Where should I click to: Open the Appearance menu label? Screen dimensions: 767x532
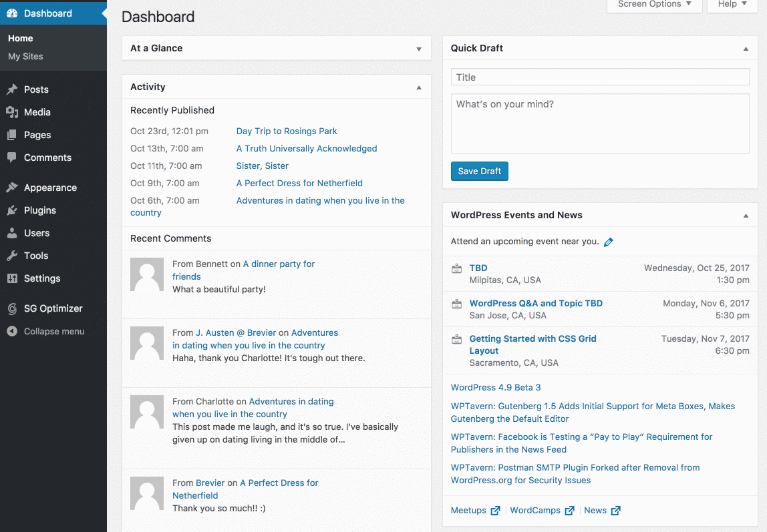click(50, 188)
